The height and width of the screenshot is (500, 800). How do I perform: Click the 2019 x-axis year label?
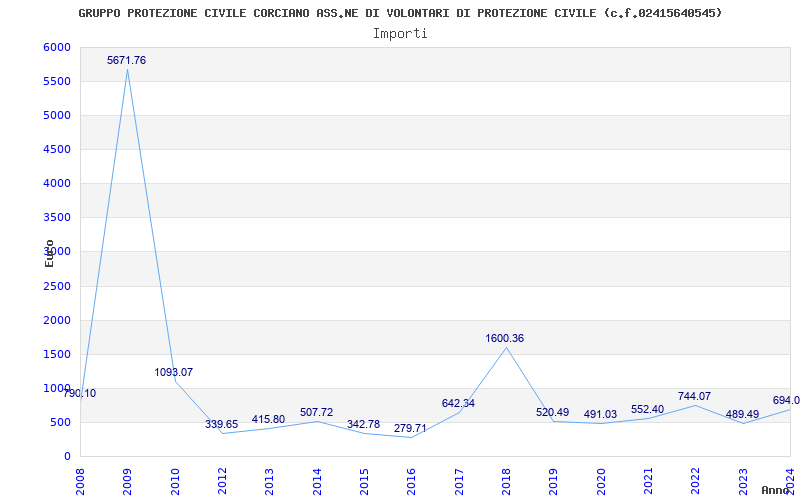[554, 481]
